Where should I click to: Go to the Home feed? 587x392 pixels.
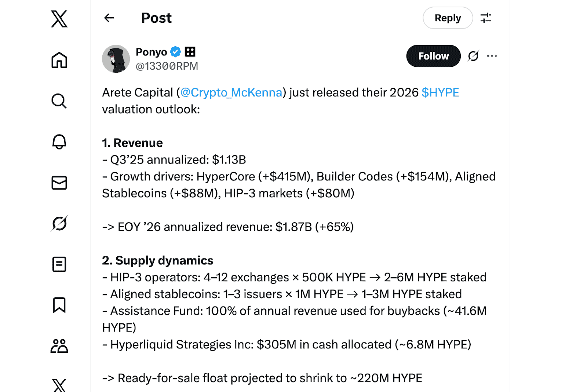(59, 60)
